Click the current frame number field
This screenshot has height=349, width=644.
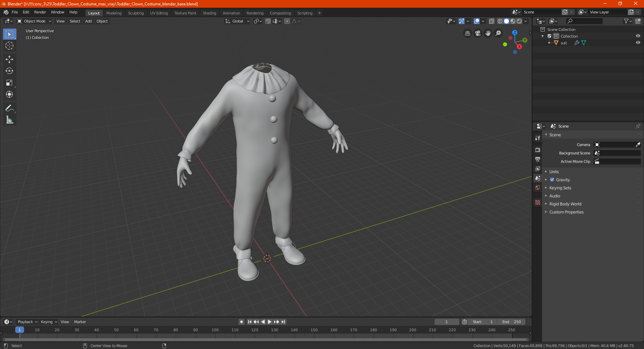click(446, 322)
